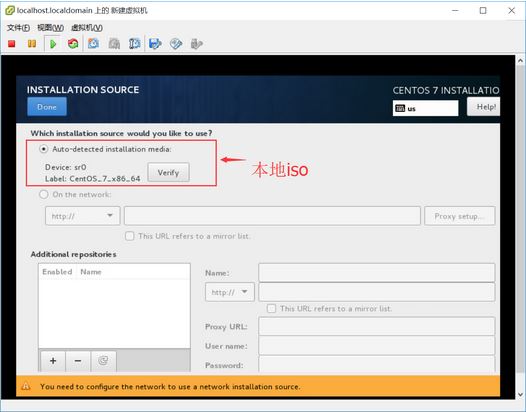526x412 pixels.
Task: Click the keyboard layout 'us' indicator
Action: (425, 108)
